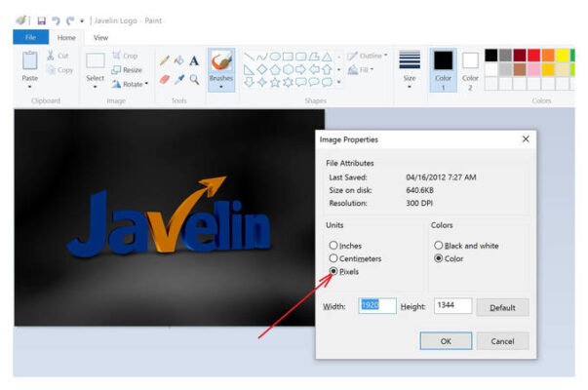Select the Right triangle shape
The height and width of the screenshot is (390, 588).
(x=249, y=69)
